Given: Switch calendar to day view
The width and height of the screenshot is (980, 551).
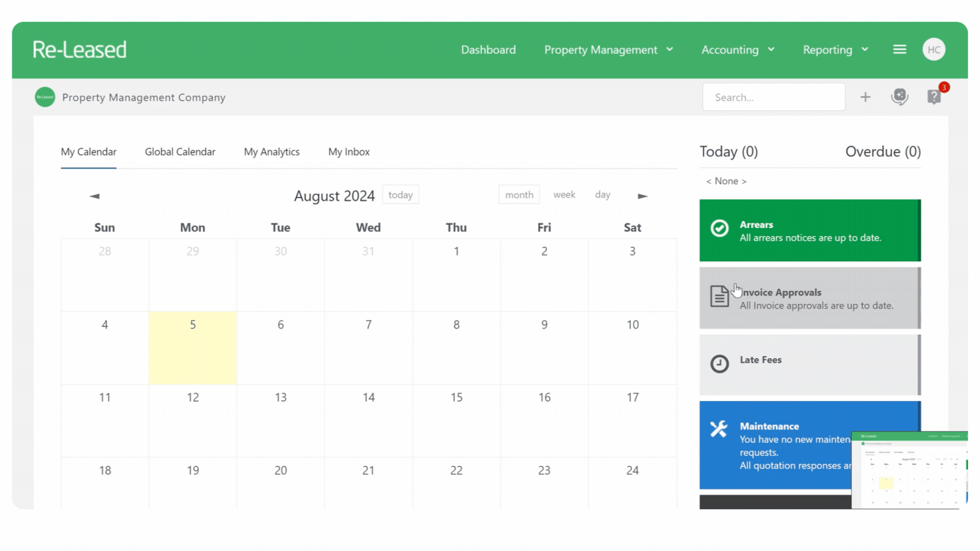Looking at the screenshot, I should tap(602, 195).
